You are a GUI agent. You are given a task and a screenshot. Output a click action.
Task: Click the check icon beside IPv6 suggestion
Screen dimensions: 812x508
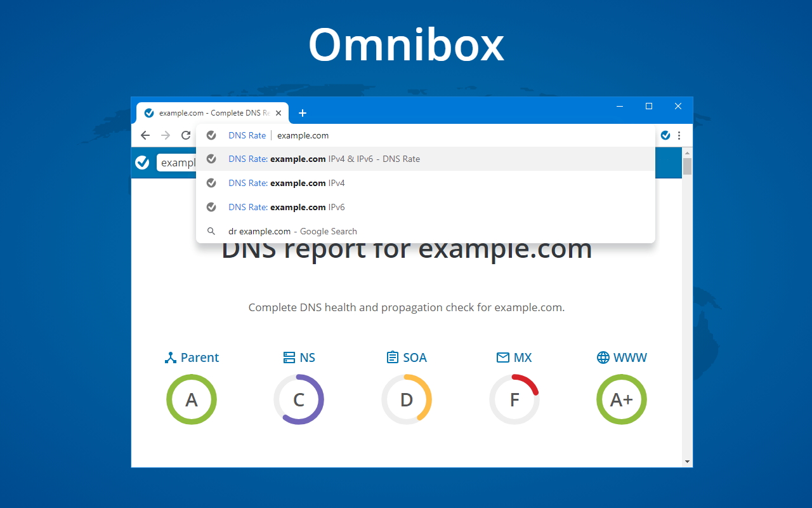pyautogui.click(x=211, y=207)
